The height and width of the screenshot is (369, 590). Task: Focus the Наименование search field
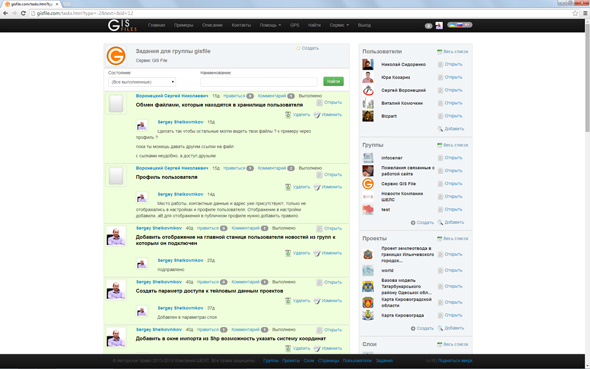[x=259, y=82]
